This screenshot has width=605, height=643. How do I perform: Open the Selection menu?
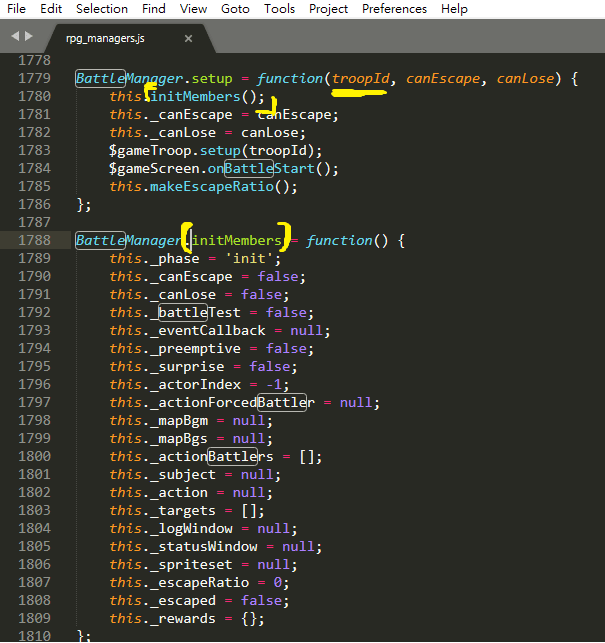point(102,9)
